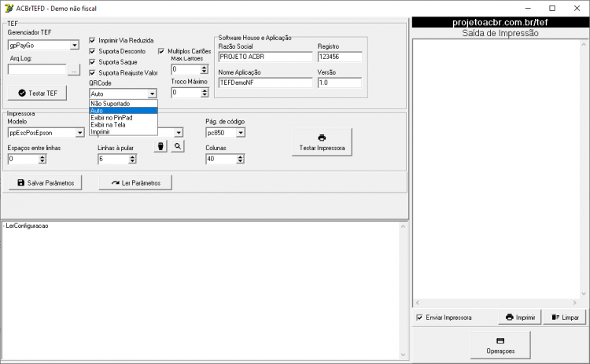
Task: Open the Gerenciador TEF dropdown
Action: 75,45
